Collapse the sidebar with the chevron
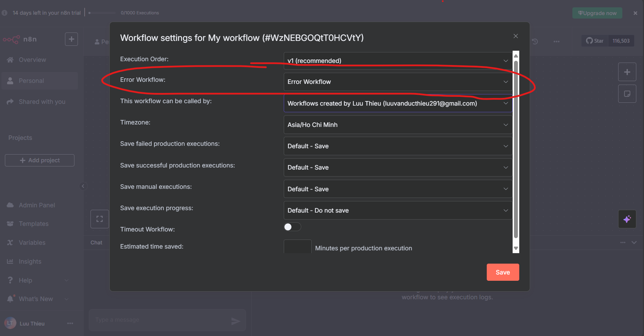The width and height of the screenshot is (644, 336). (x=83, y=186)
